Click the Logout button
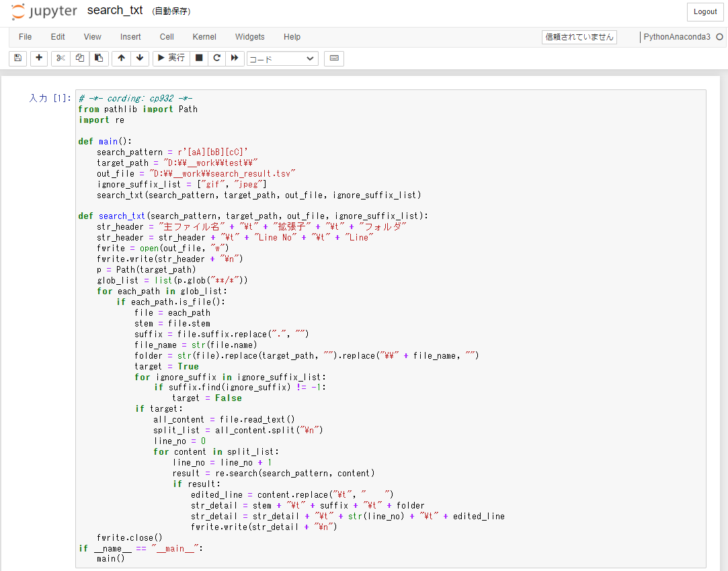The height and width of the screenshot is (571, 728). coord(705,11)
